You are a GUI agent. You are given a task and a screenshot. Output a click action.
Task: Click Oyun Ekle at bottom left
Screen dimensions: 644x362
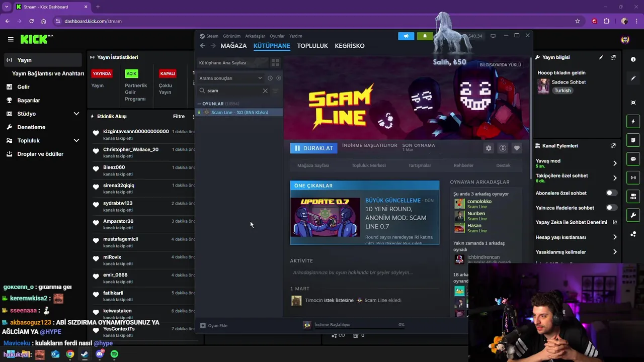click(x=214, y=325)
